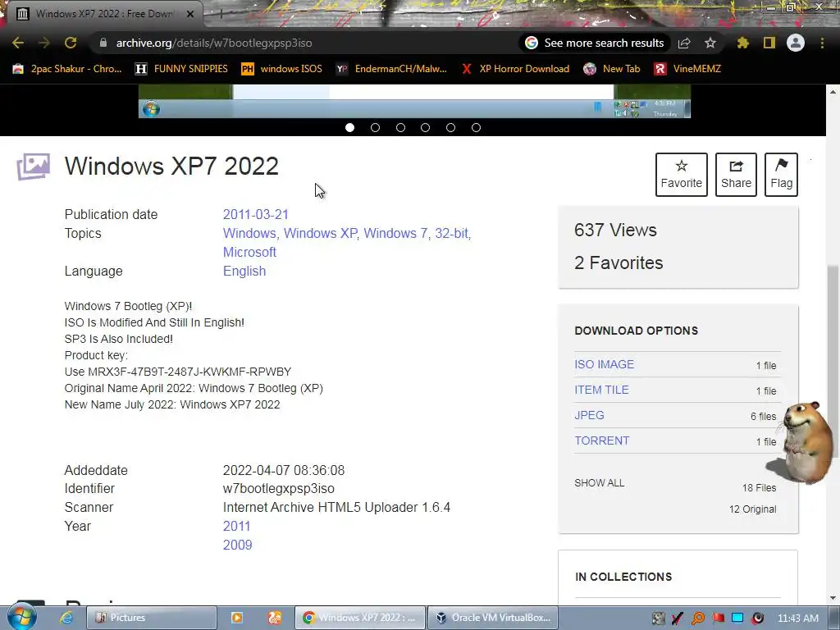Click the screenshot preview thumbnail

click(x=414, y=101)
